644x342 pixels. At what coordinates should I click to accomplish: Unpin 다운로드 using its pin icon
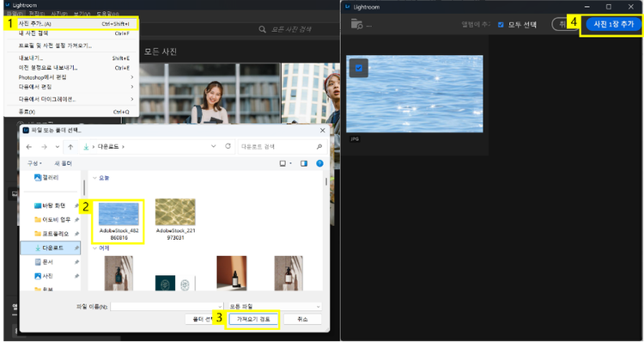pos(76,247)
